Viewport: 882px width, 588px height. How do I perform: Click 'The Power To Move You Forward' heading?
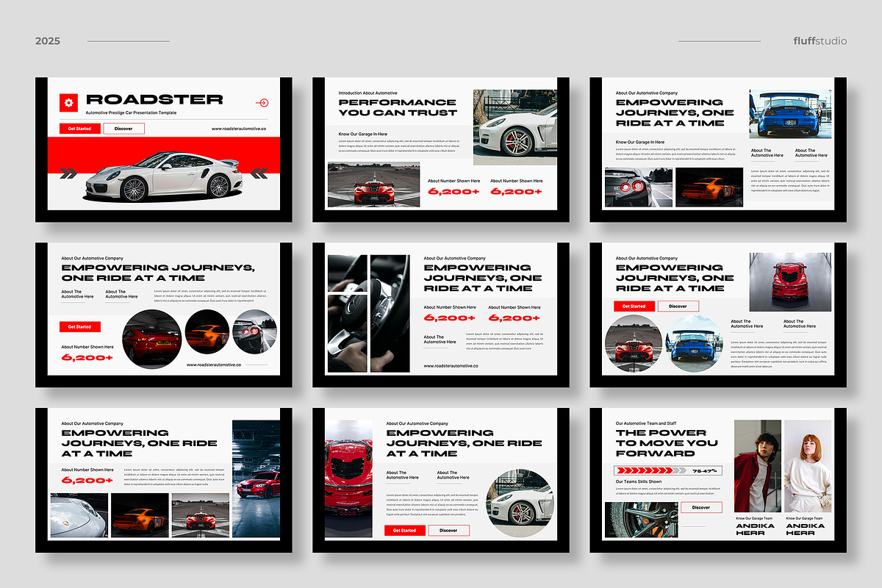point(667,442)
